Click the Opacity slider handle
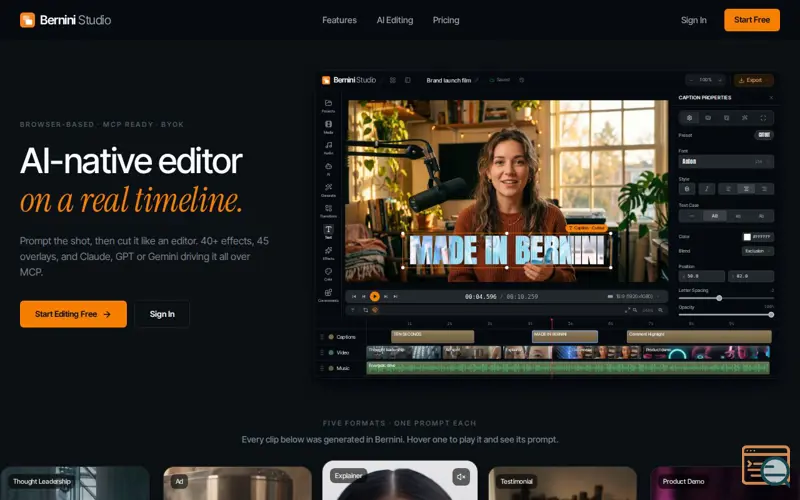Image resolution: width=800 pixels, height=500 pixels. (771, 315)
